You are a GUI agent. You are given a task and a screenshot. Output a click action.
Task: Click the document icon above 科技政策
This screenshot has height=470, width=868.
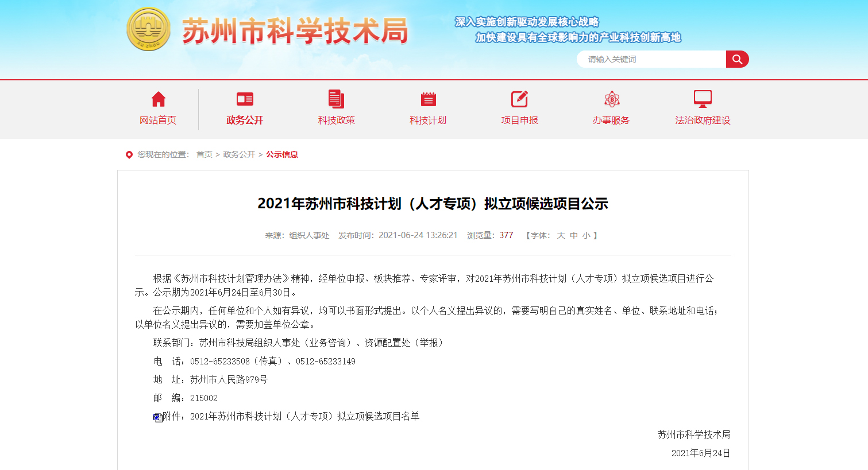(336, 99)
